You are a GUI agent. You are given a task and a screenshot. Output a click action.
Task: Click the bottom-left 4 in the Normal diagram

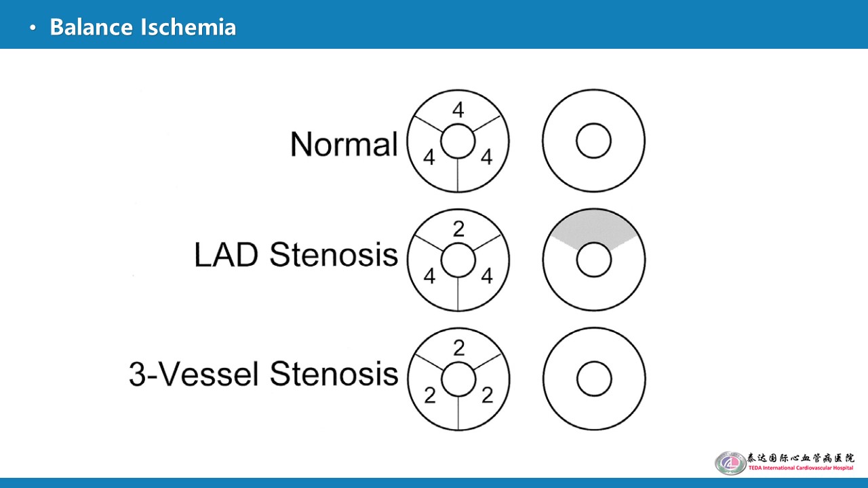click(429, 158)
